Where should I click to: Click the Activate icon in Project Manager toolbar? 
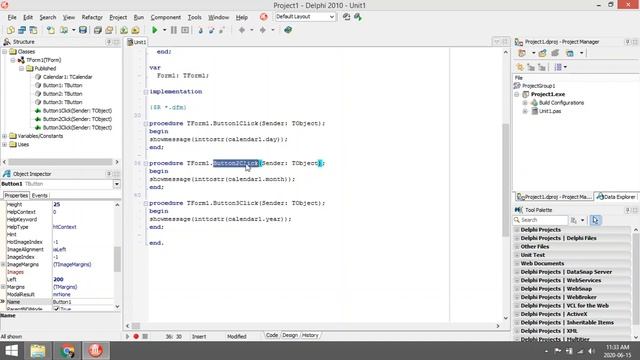tap(522, 53)
